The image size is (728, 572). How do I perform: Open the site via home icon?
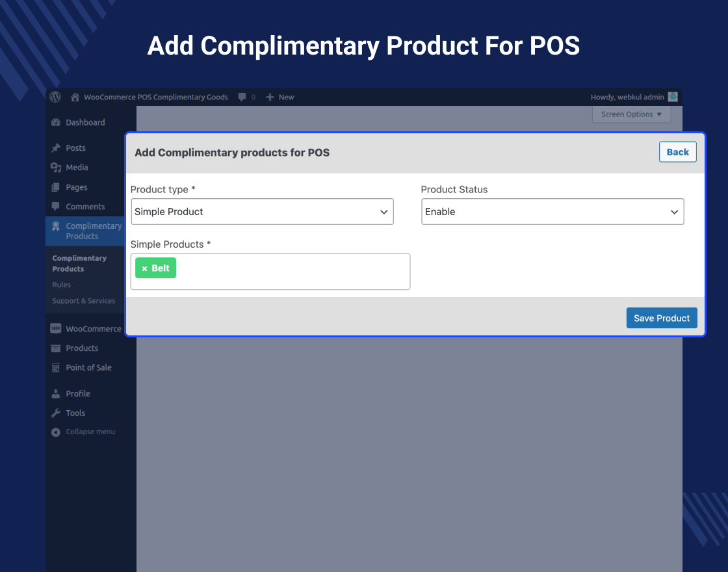point(74,97)
